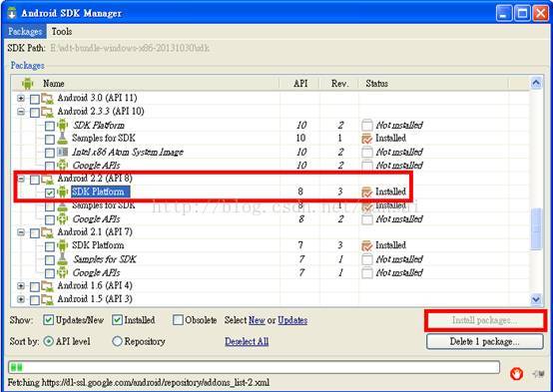Check the Android 1.5 (API 3) group checkbox
This screenshot has width=553, height=392.
35,300
